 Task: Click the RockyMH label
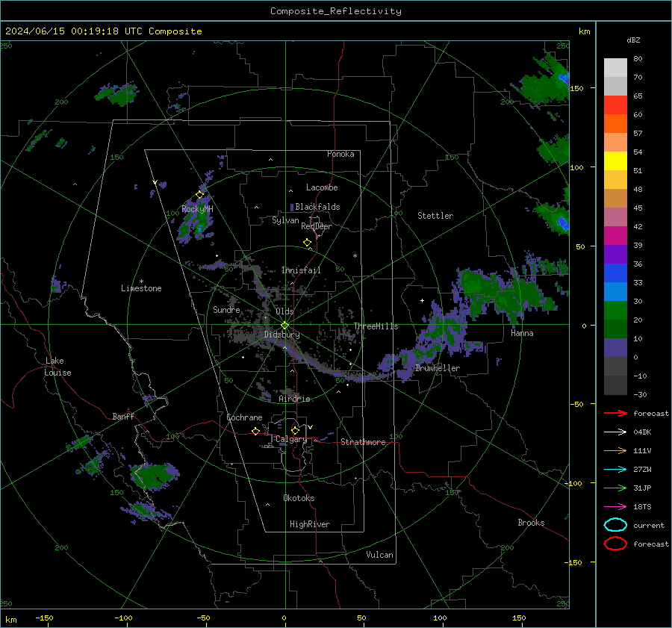tap(197, 209)
